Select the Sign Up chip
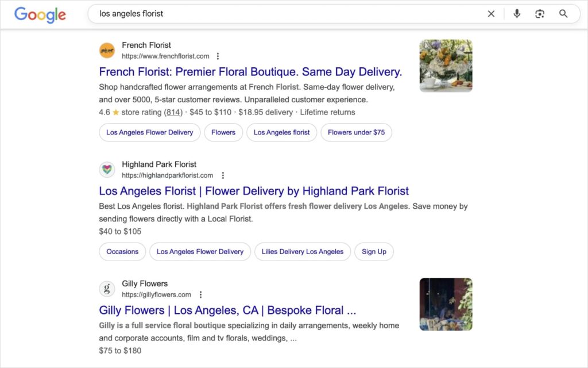 [x=374, y=251]
